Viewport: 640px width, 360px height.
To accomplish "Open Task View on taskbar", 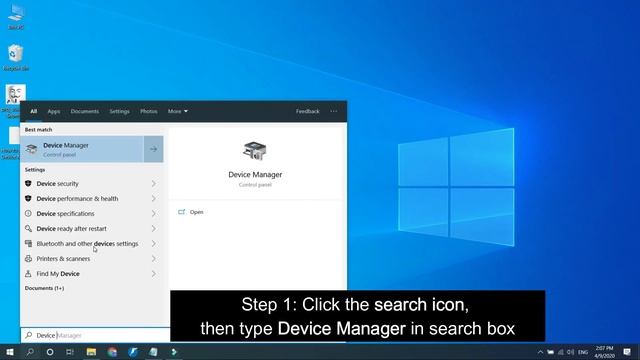I will tap(70, 352).
